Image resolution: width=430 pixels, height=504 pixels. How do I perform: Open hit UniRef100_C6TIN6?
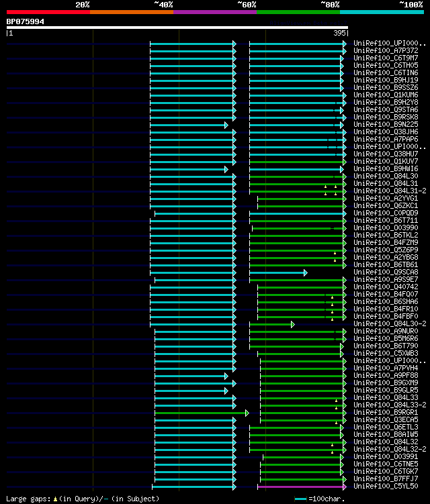coord(386,73)
